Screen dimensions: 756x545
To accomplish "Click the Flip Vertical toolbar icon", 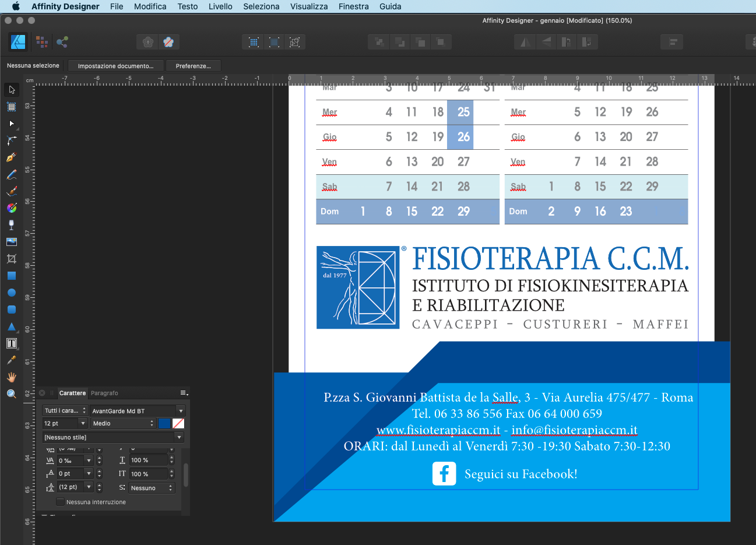I will [546, 42].
